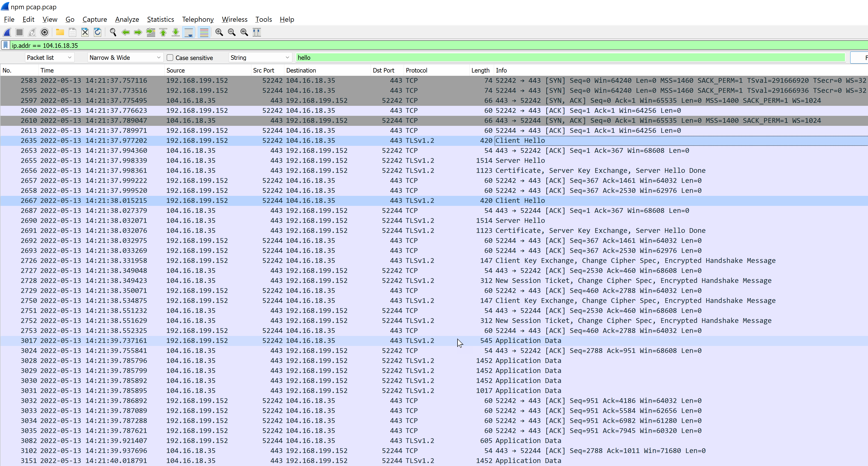This screenshot has height=466, width=868.
Task: Open the Statistics menu
Action: [161, 19]
